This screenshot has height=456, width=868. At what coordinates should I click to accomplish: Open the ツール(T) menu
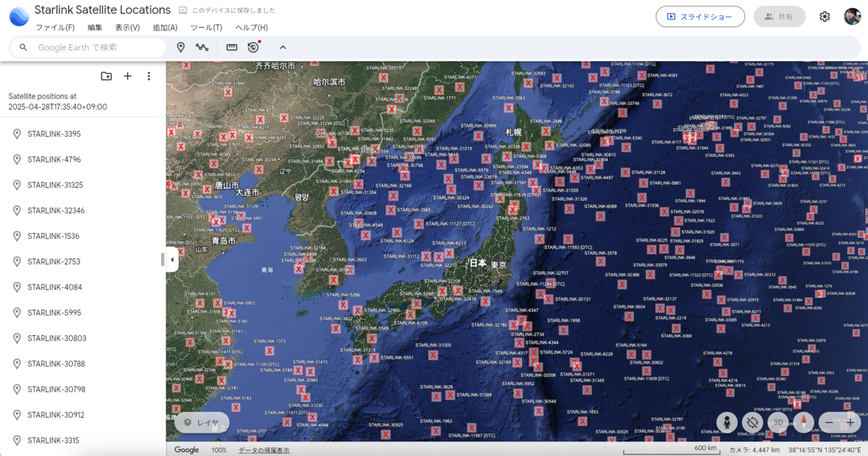point(206,28)
